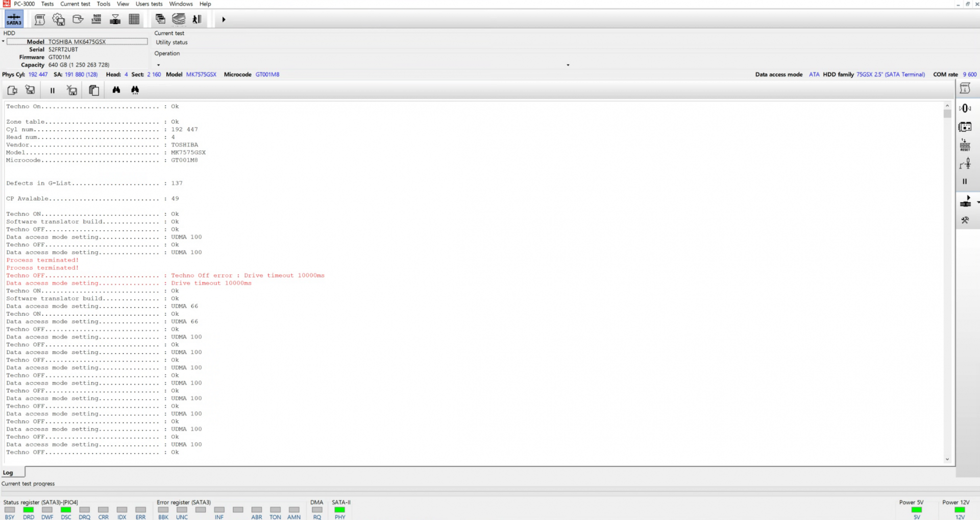The image size is (980, 520).
Task: Click the Power 12V green indicator
Action: tap(960, 510)
